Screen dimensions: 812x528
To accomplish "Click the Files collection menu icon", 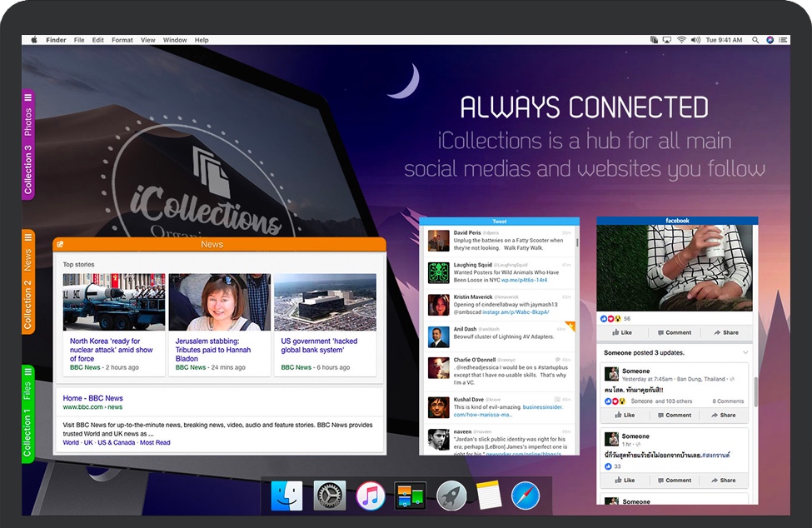I will coord(27,371).
